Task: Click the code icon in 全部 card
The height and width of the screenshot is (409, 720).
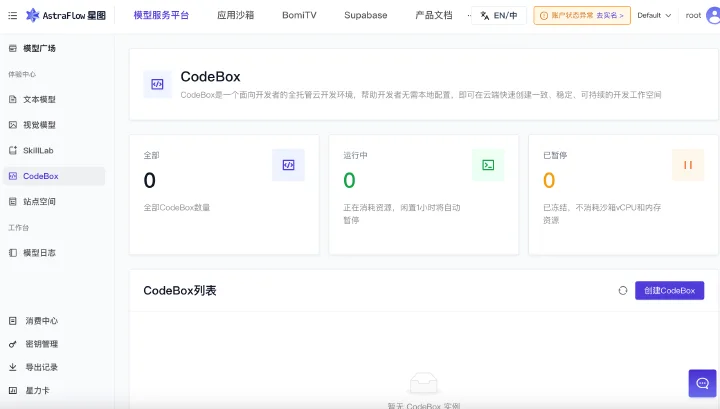Action: coord(288,165)
